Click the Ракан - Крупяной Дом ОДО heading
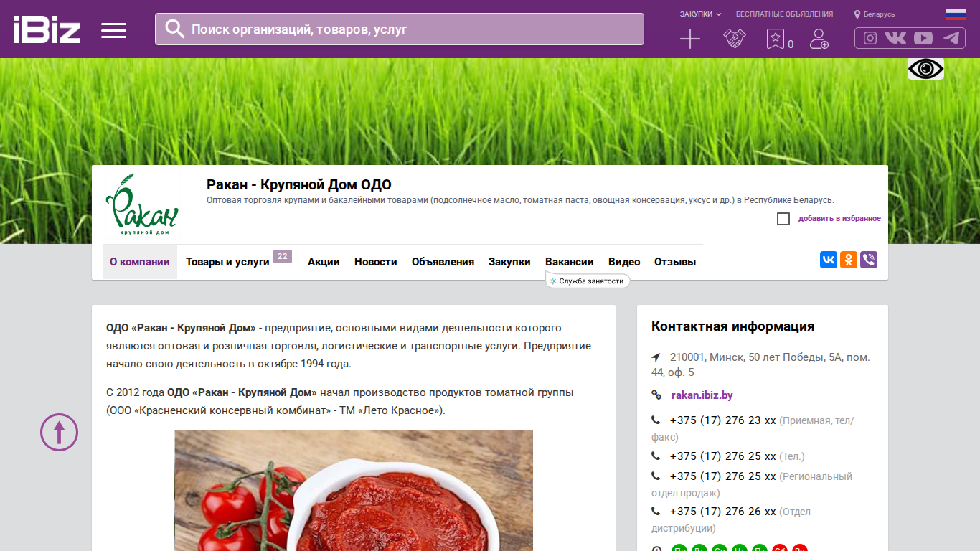Image resolution: width=980 pixels, height=551 pixels. [x=299, y=184]
